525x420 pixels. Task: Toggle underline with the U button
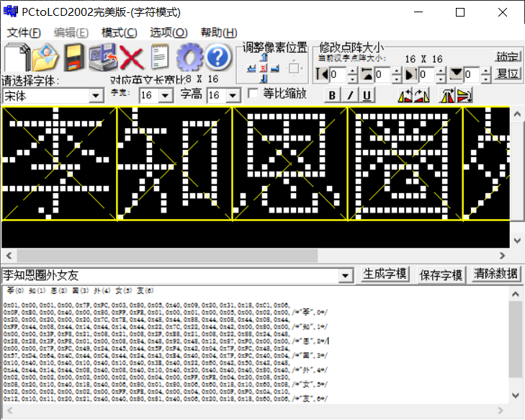[x=367, y=95]
